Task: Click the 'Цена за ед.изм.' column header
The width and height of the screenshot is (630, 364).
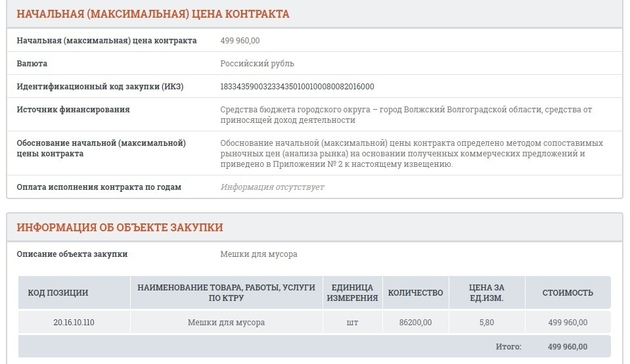Action: coord(486,293)
